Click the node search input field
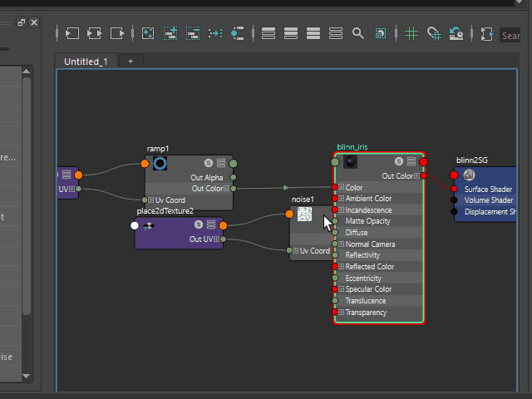 click(x=510, y=35)
